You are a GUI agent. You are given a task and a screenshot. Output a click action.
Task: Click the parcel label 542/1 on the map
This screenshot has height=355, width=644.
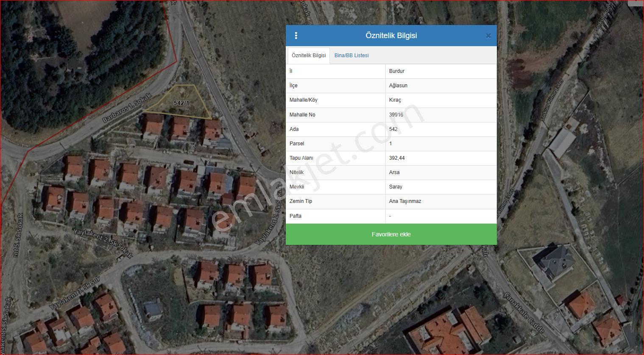[x=181, y=103]
